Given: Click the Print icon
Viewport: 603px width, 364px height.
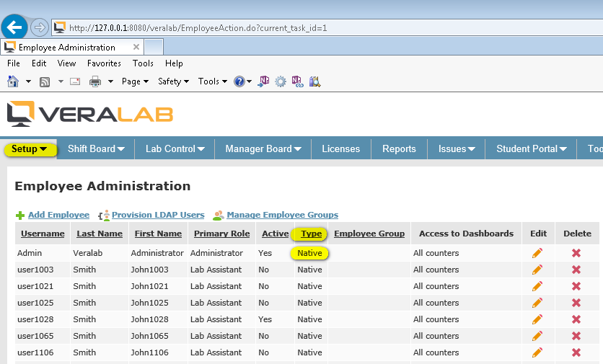Looking at the screenshot, I should pos(95,81).
